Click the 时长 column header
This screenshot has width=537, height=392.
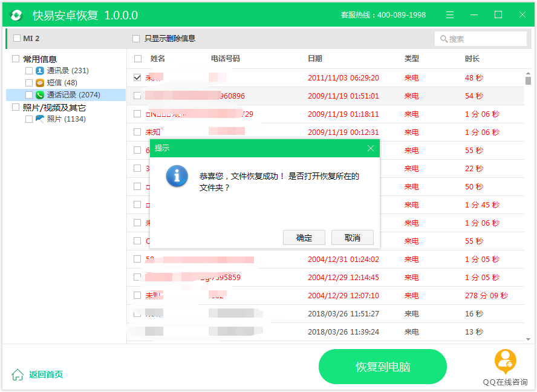point(472,59)
